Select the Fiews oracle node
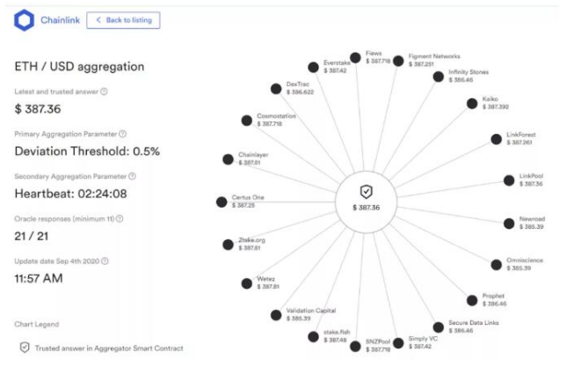The width and height of the screenshot is (588, 374). [x=354, y=57]
